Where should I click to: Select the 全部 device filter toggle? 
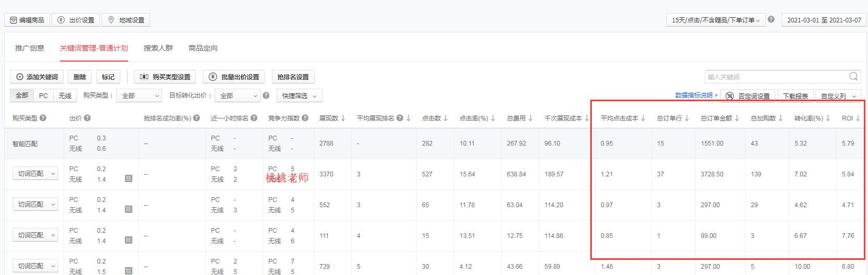click(x=22, y=95)
